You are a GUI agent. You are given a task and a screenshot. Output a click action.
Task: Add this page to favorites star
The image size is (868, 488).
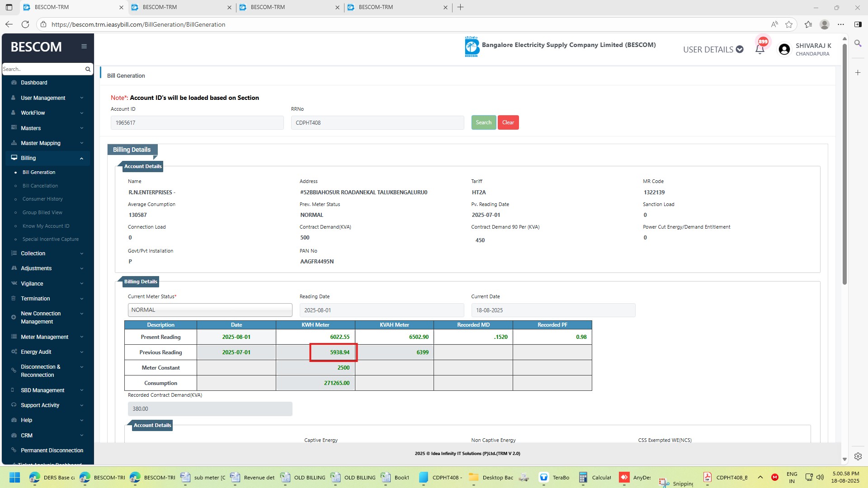pos(789,24)
